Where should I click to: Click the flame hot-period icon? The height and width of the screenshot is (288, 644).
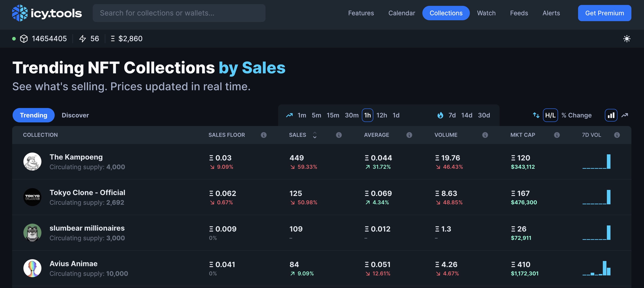[x=440, y=115]
